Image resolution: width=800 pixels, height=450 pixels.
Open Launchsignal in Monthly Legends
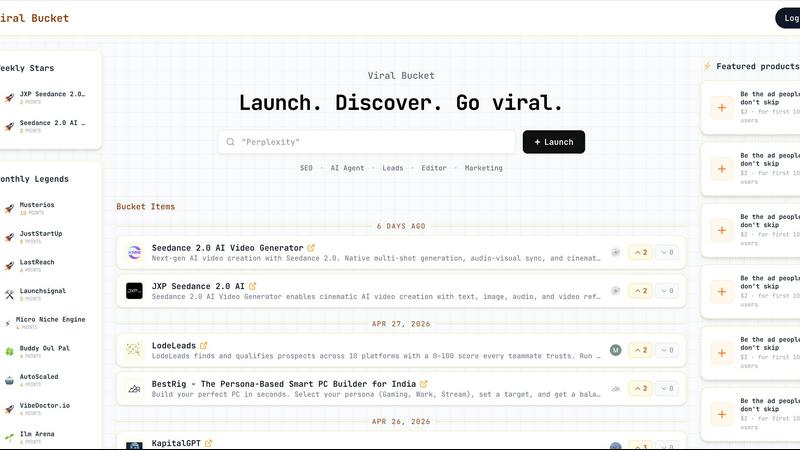click(x=43, y=291)
